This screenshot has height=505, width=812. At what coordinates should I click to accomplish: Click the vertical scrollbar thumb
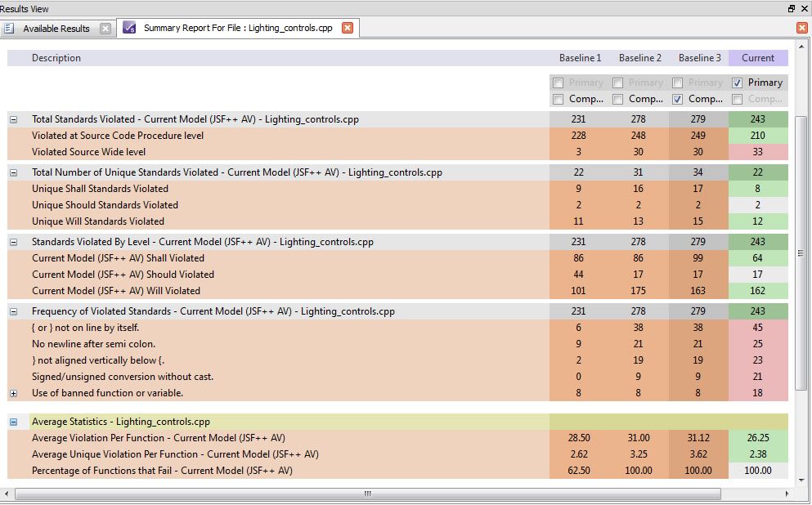[802, 253]
